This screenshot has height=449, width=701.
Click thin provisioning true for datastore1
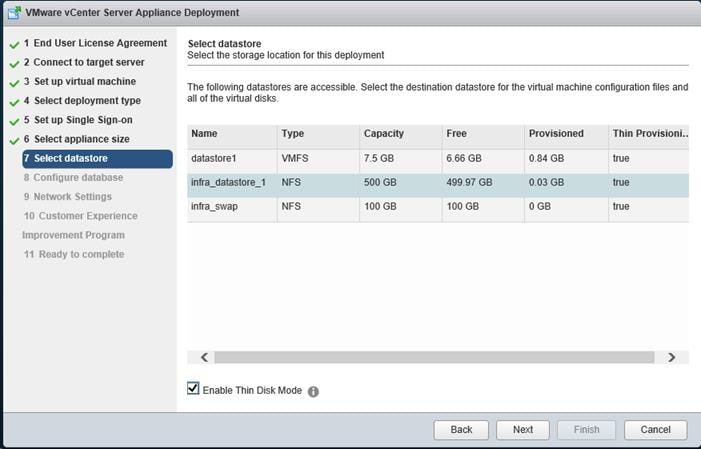tap(649, 159)
